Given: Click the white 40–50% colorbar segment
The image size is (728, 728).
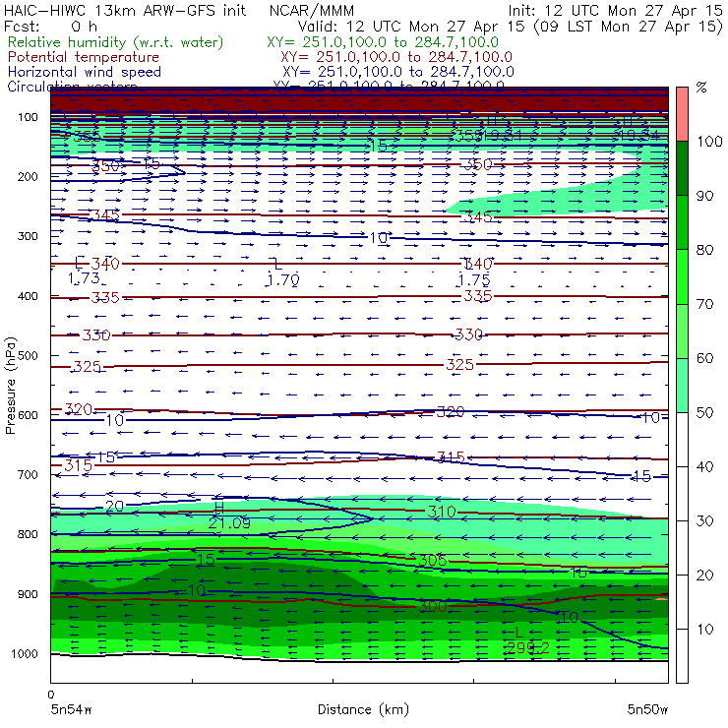Looking at the screenshot, I should (682, 439).
